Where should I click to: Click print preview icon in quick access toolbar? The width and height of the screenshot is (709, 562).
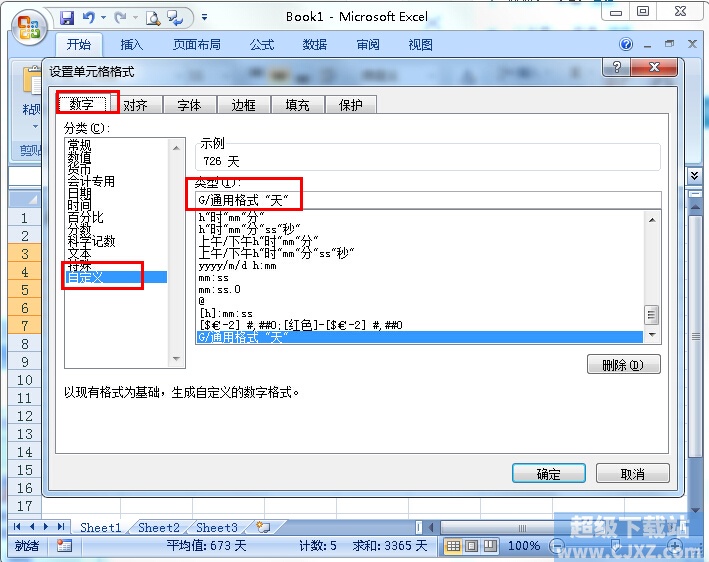click(x=152, y=17)
